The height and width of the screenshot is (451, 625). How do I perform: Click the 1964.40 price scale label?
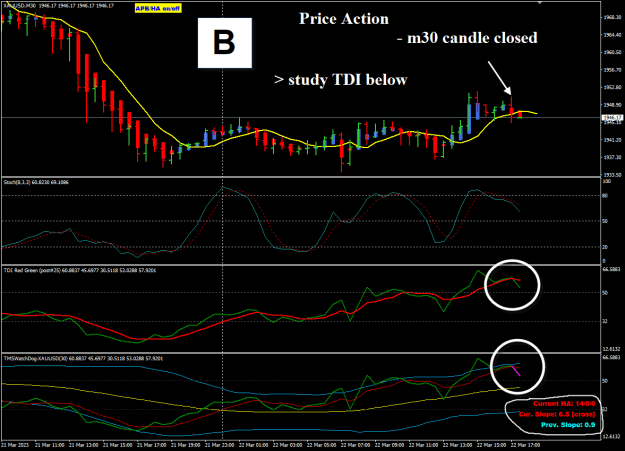613,35
